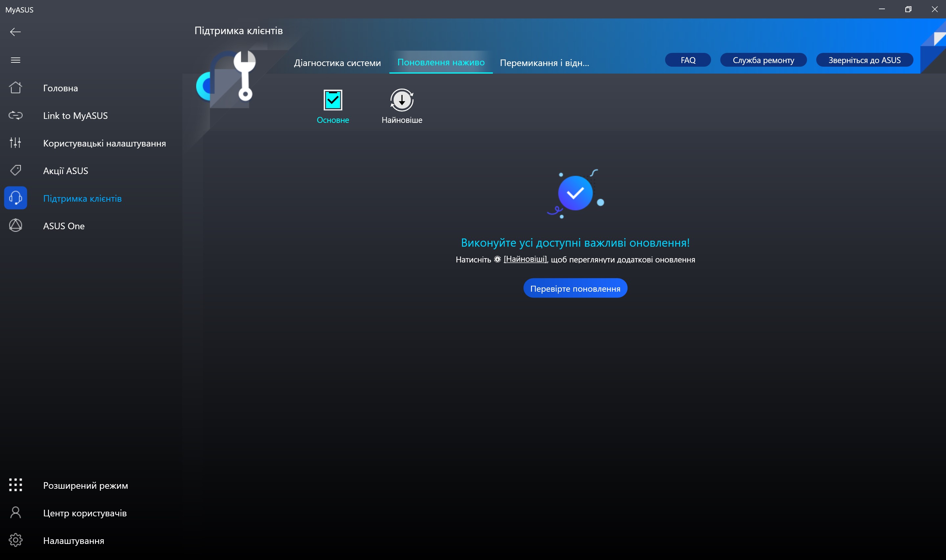
Task: Switch to Діагностика системи tab
Action: [x=337, y=63]
